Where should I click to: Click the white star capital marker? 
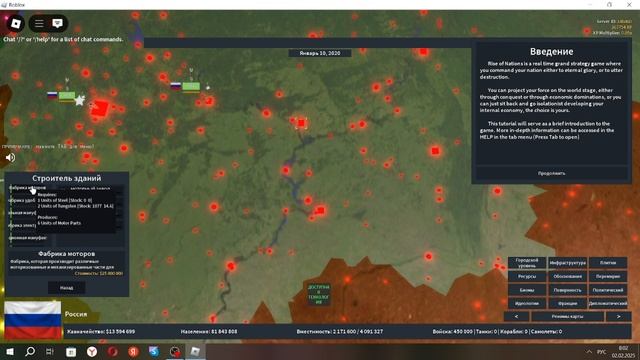(x=80, y=100)
